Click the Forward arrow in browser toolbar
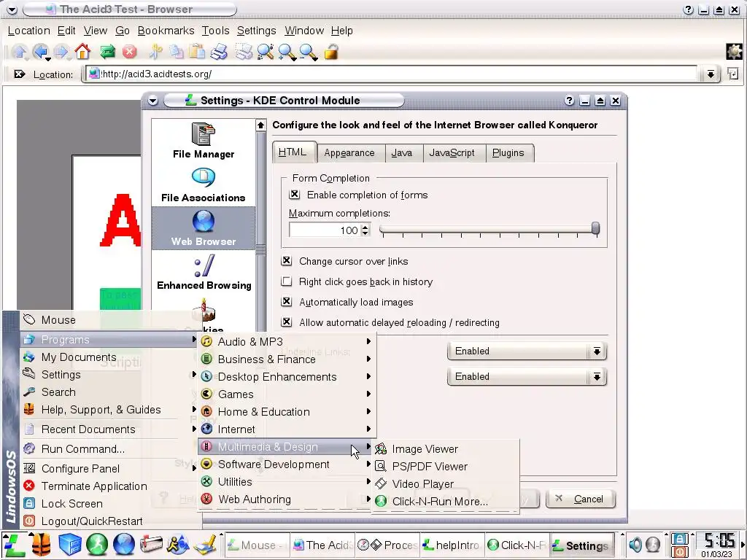Viewport: 747px width, 560px height. pyautogui.click(x=62, y=52)
